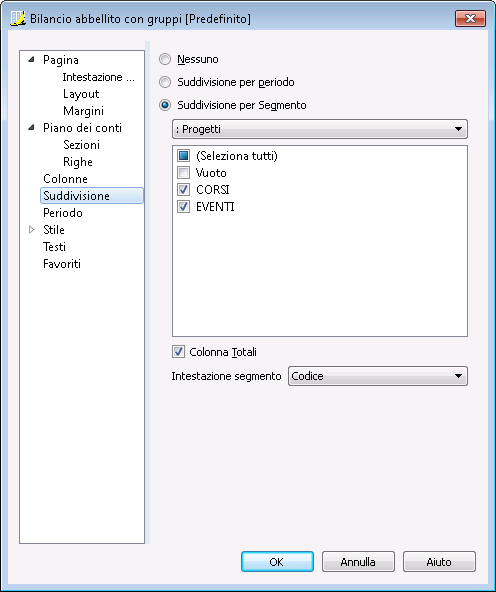The width and height of the screenshot is (496, 592).
Task: Choose Suddivisione per periodo option
Action: [165, 82]
